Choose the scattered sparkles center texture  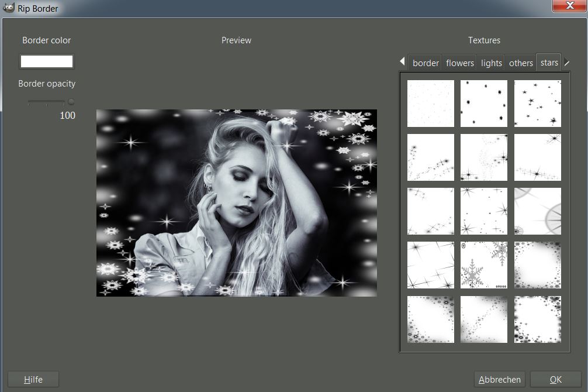484,211
